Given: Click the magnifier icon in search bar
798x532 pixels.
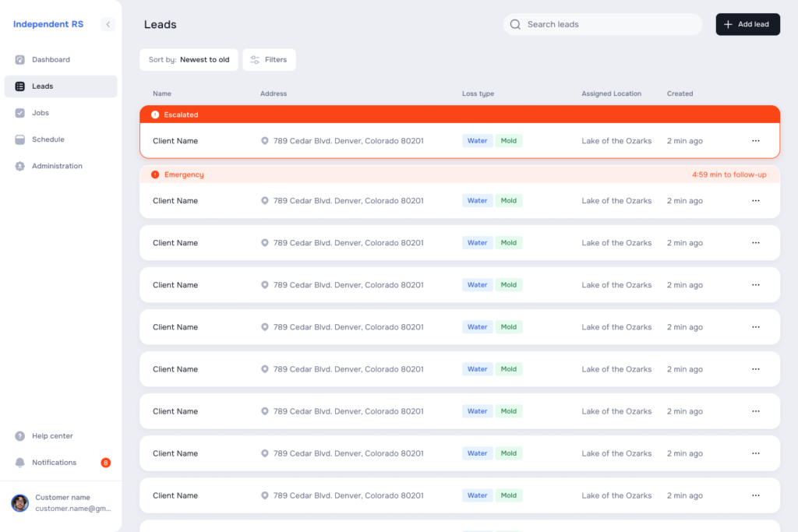Looking at the screenshot, I should [x=515, y=24].
